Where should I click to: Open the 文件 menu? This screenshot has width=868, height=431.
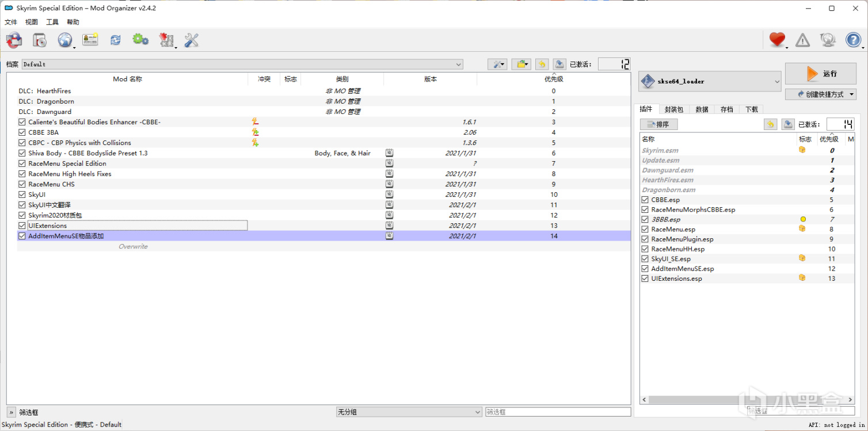pyautogui.click(x=11, y=22)
